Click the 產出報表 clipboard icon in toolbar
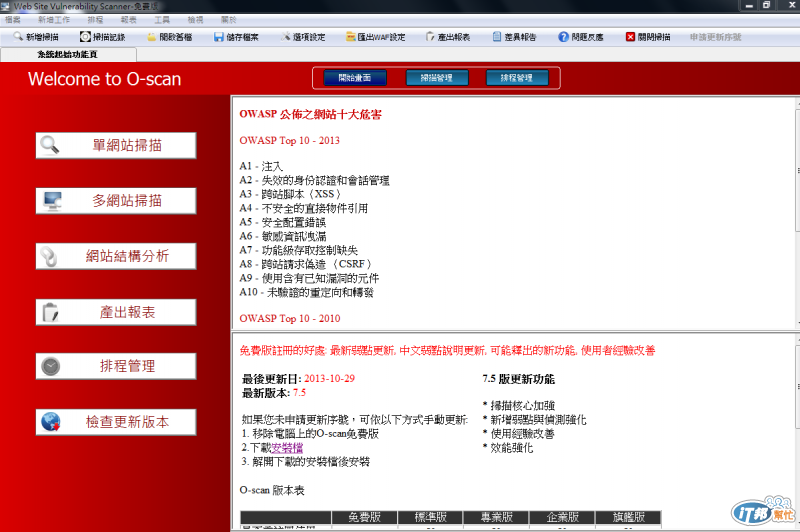 (430, 37)
